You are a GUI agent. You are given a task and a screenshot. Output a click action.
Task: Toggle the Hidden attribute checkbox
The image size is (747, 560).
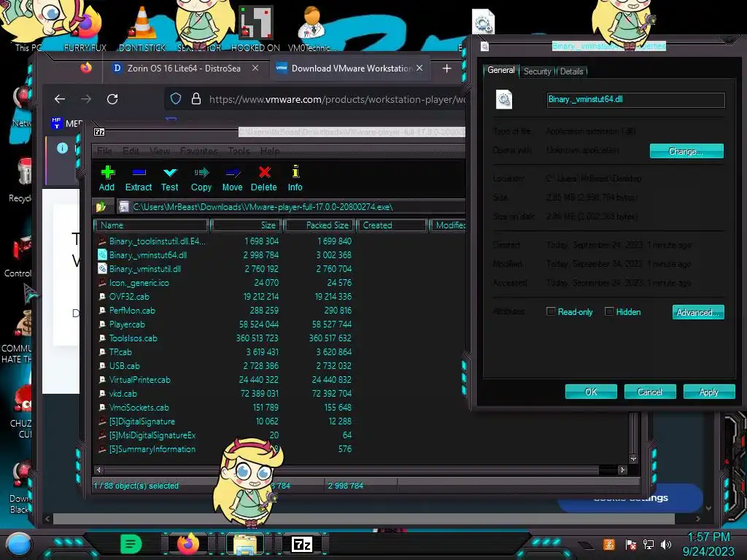(x=609, y=311)
